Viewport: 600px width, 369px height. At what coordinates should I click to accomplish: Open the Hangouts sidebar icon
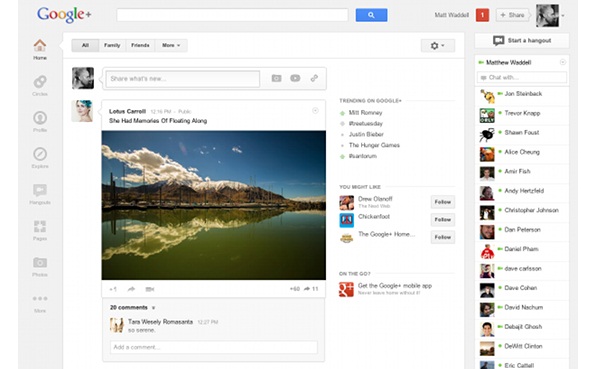[x=40, y=190]
